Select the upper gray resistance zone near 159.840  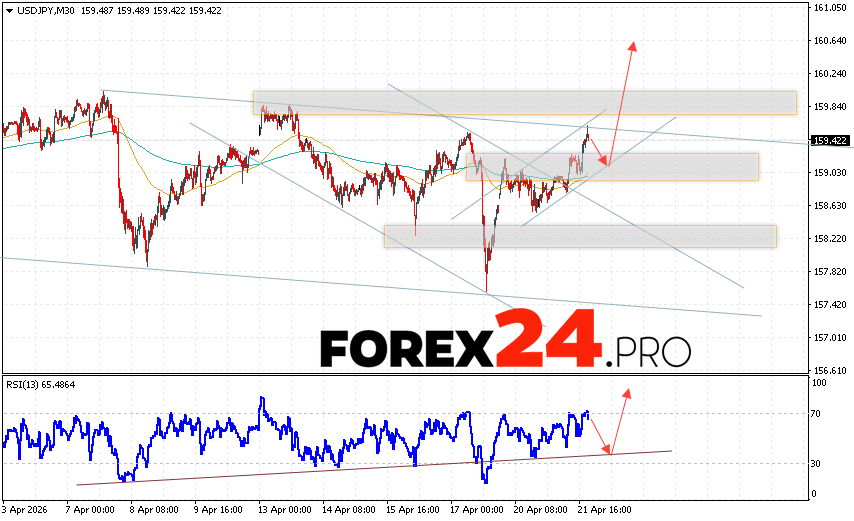coord(524,102)
